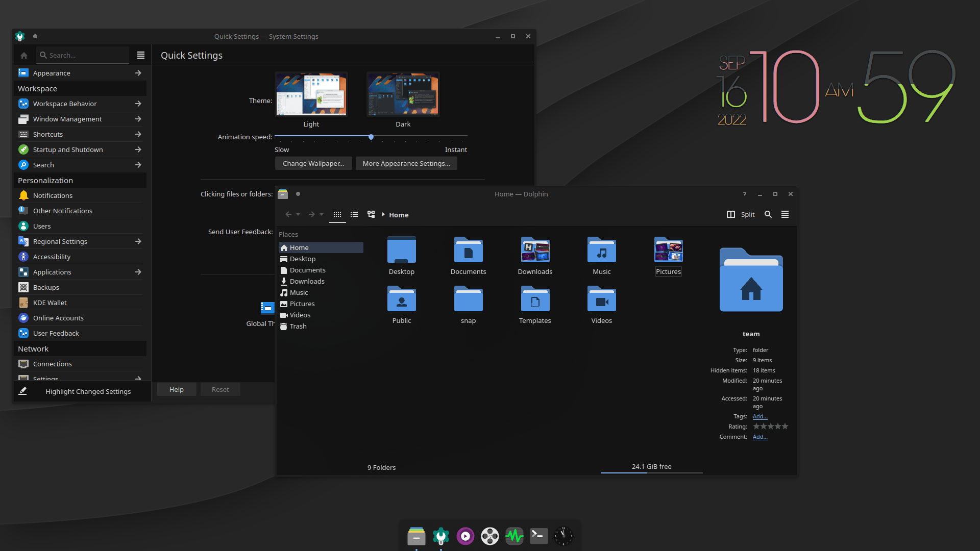
Task: Drag the Animation speed slider
Action: [370, 137]
